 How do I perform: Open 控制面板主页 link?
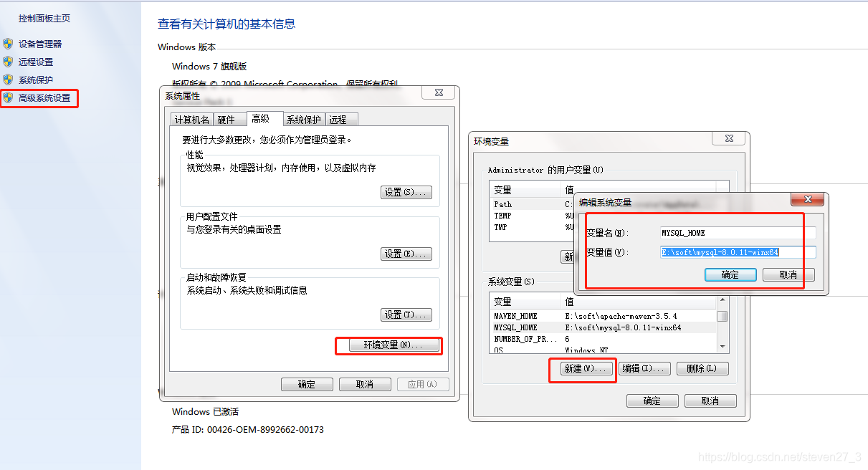pyautogui.click(x=43, y=18)
